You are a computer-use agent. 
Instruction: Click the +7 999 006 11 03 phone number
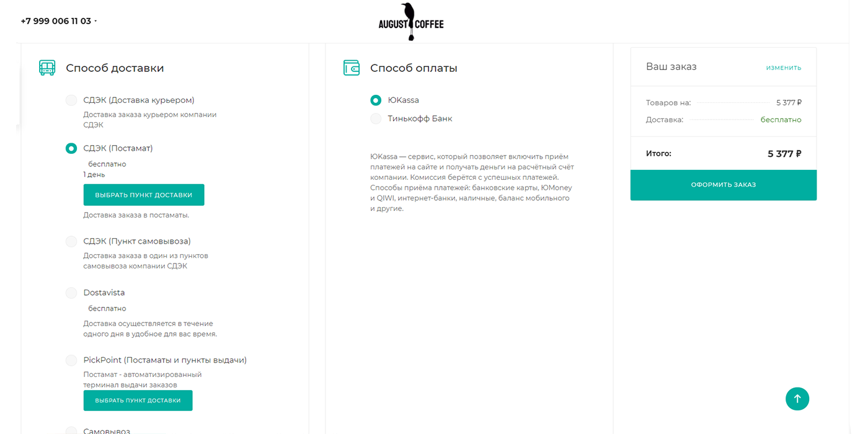[x=56, y=21]
